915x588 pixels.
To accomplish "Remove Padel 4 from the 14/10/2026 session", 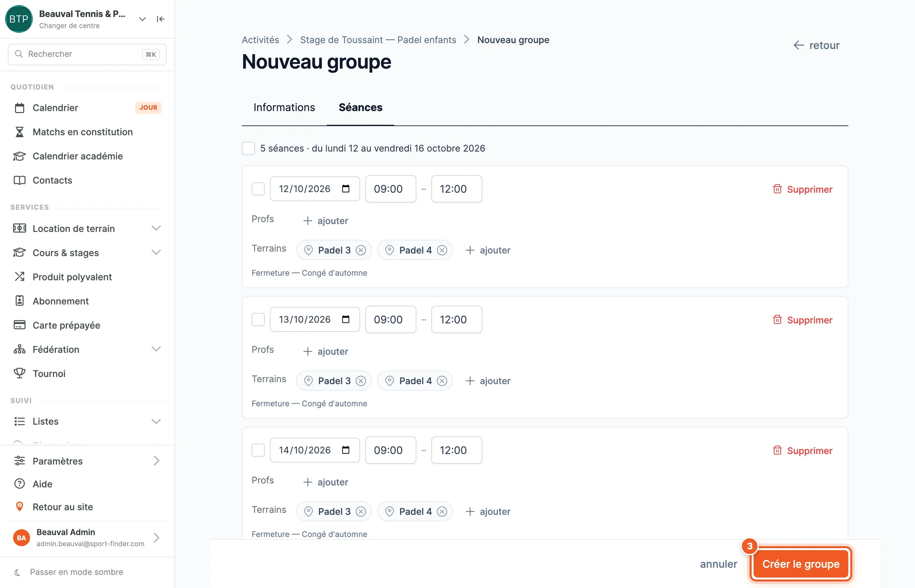I will 442,511.
